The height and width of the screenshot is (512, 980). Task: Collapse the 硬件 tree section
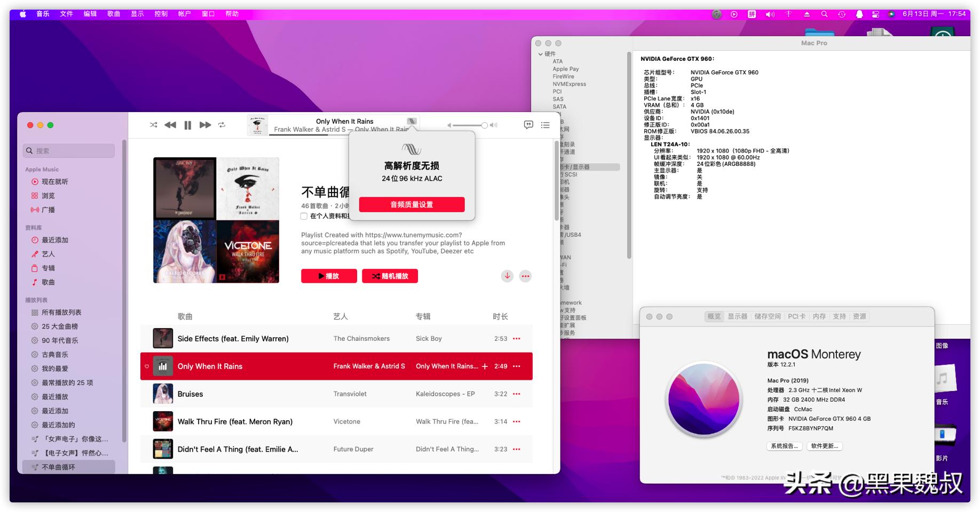click(540, 54)
